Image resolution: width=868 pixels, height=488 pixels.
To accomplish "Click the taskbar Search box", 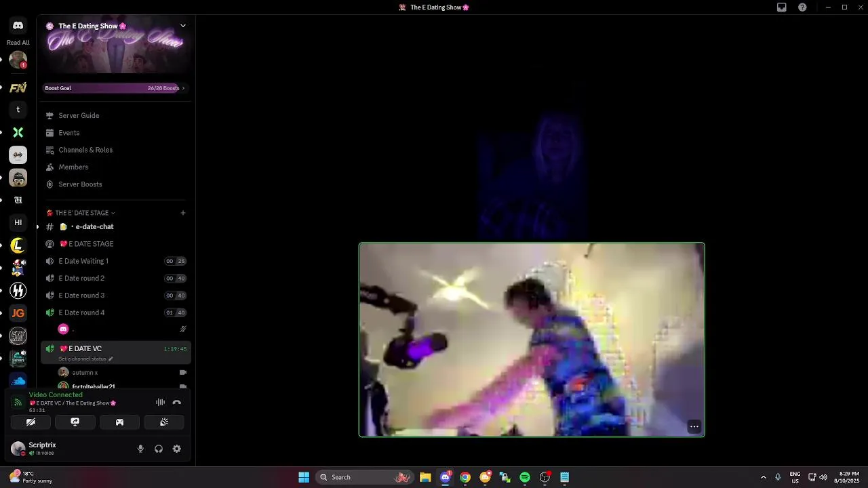I will (365, 477).
